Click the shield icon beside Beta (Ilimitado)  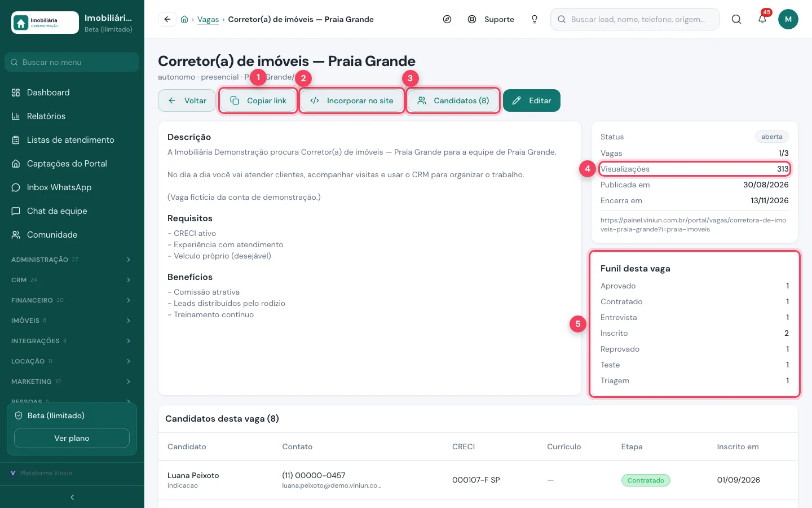click(x=19, y=415)
